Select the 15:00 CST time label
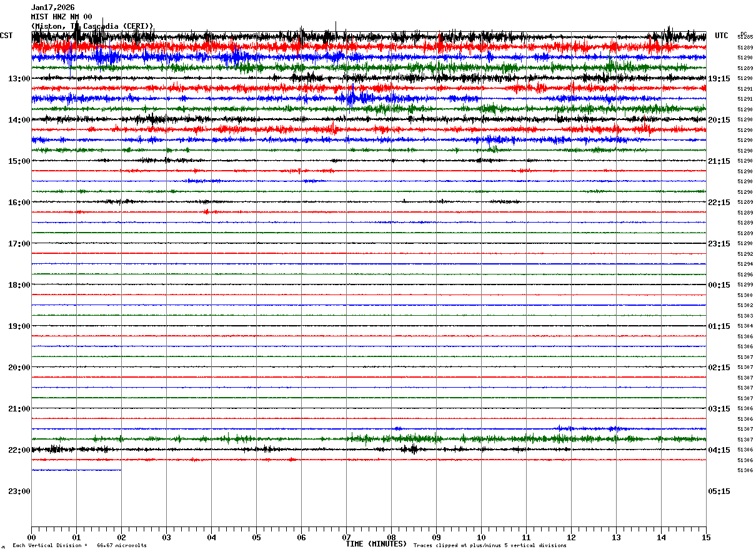756x554 pixels. click(19, 161)
